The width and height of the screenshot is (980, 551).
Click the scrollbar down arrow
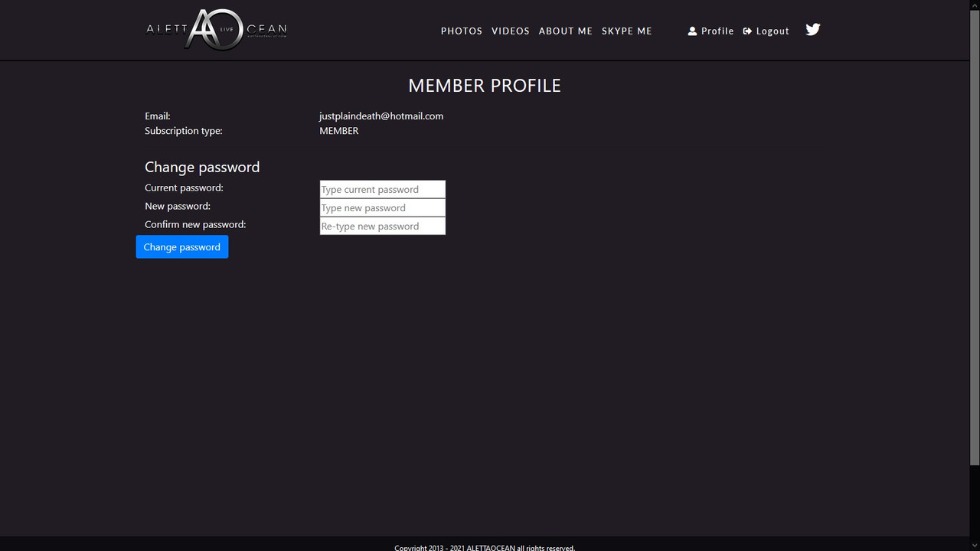(x=974, y=546)
